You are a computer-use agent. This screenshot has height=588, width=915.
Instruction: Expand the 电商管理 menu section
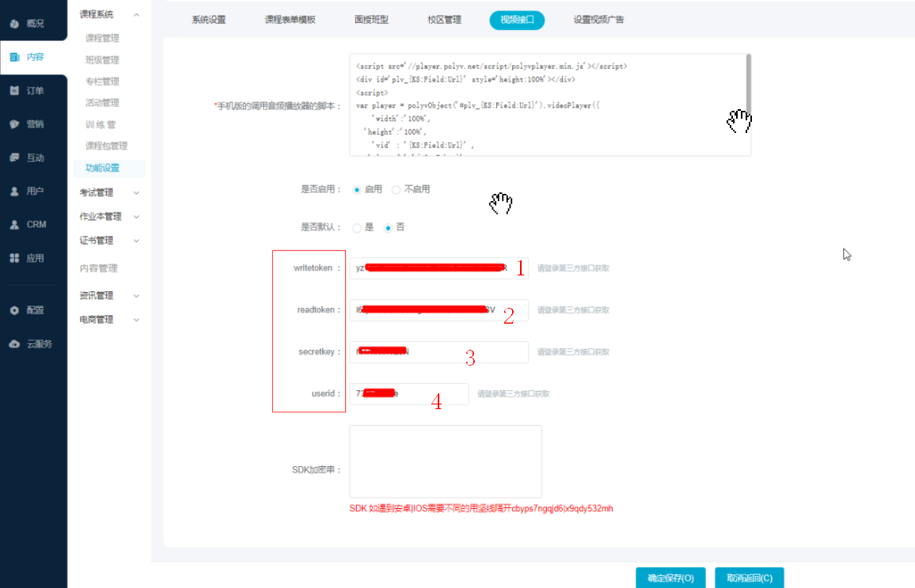click(x=136, y=320)
